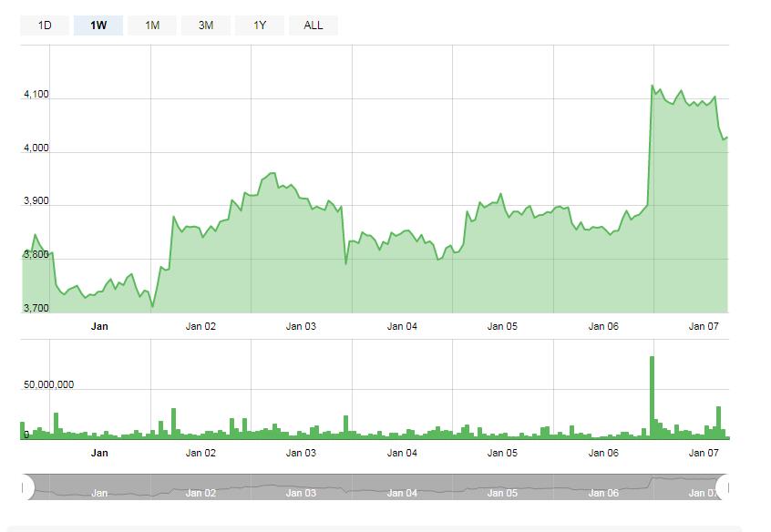Switch to the 1M time range
The width and height of the screenshot is (771, 532).
[x=152, y=26]
